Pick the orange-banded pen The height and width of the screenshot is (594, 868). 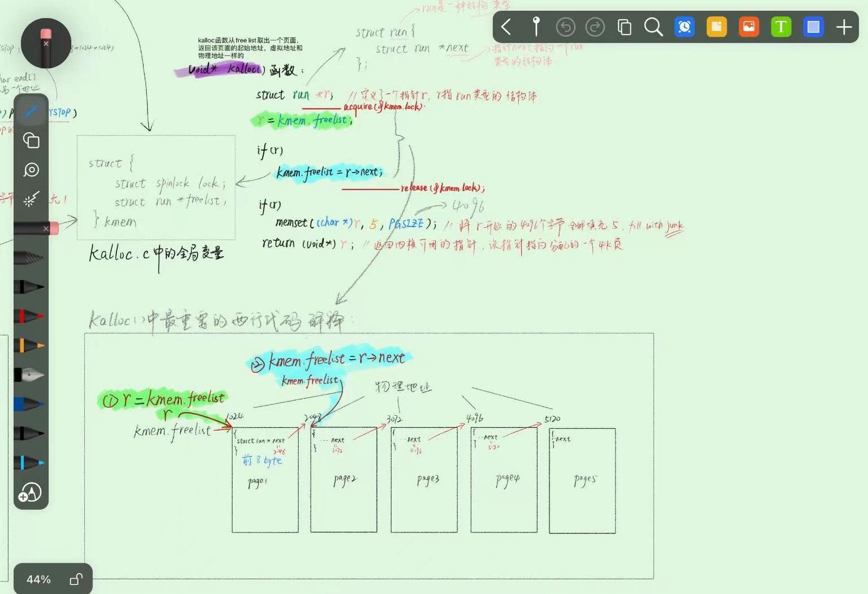click(x=29, y=345)
